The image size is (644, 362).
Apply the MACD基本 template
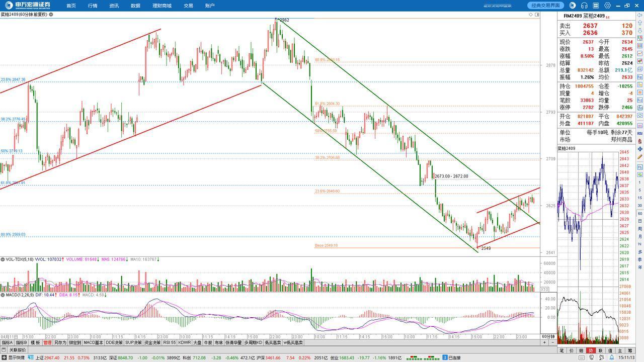point(93,342)
